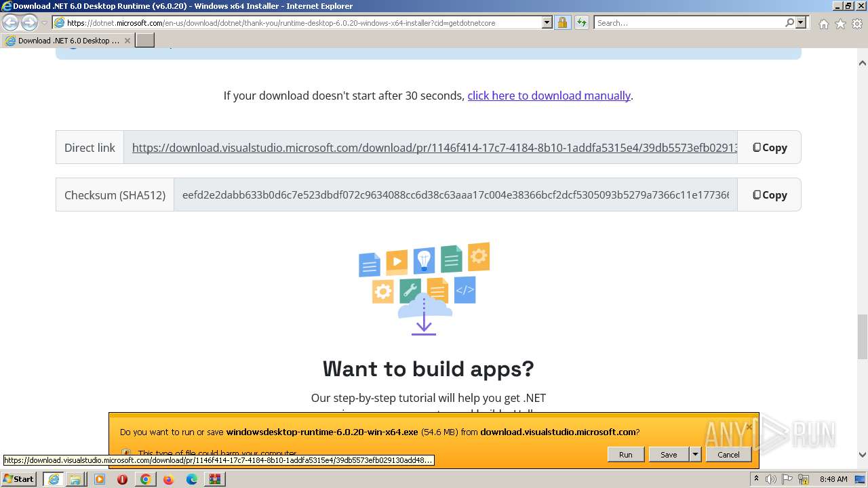868x488 pixels.
Task: Click the scrollbar up arrow
Action: 863,63
